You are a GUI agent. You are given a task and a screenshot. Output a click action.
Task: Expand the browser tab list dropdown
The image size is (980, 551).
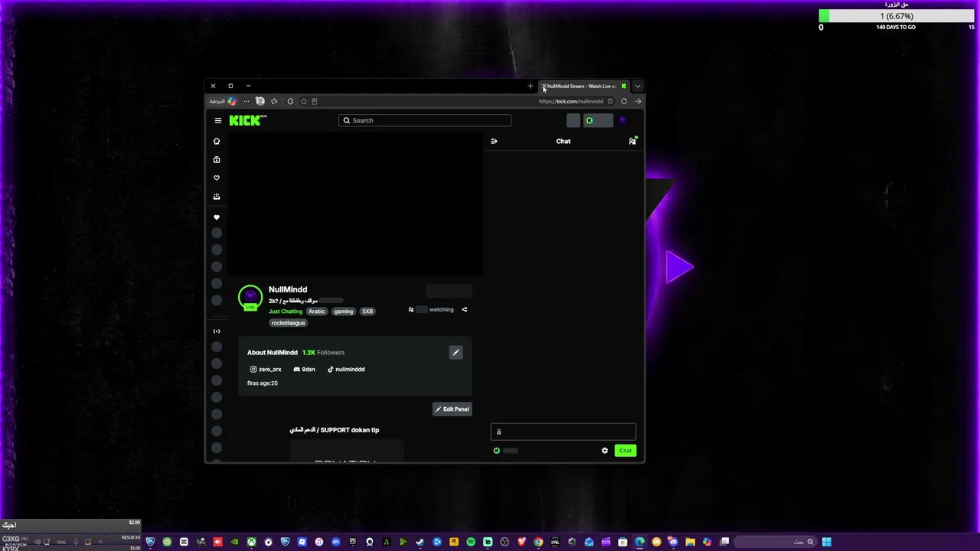point(638,86)
